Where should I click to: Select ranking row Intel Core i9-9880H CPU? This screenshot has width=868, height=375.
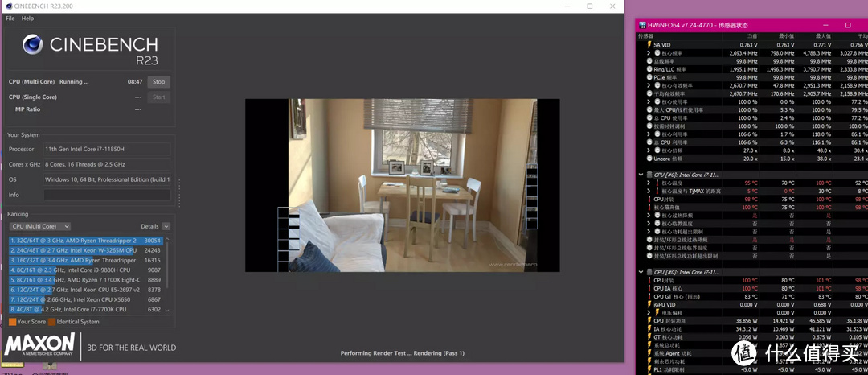85,270
